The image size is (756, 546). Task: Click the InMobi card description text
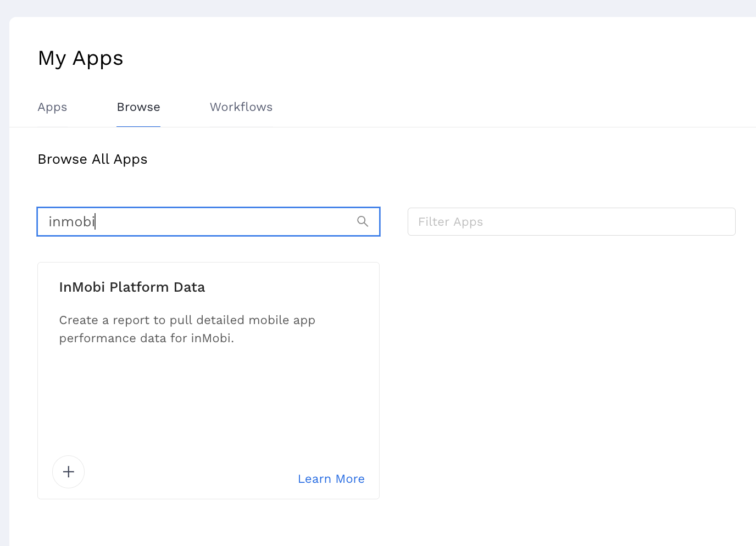[x=187, y=329]
